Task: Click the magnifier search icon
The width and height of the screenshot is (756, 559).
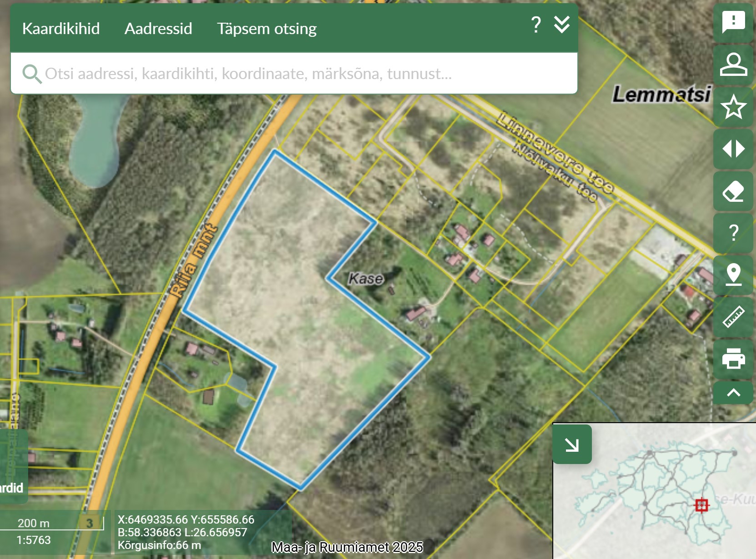Action: (32, 74)
